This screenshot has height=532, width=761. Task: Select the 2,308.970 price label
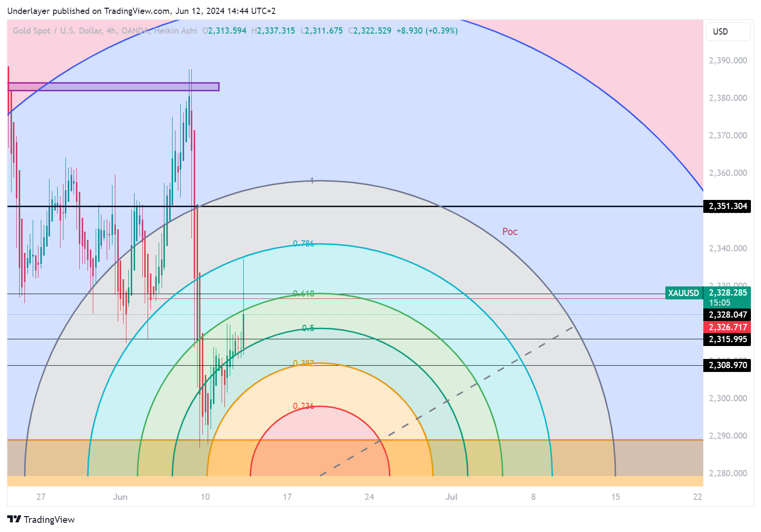(727, 365)
